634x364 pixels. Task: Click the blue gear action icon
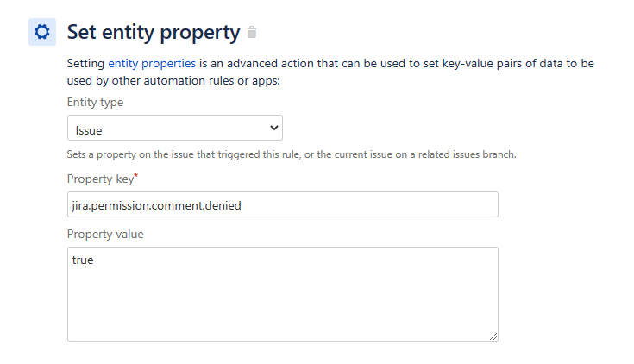[42, 32]
